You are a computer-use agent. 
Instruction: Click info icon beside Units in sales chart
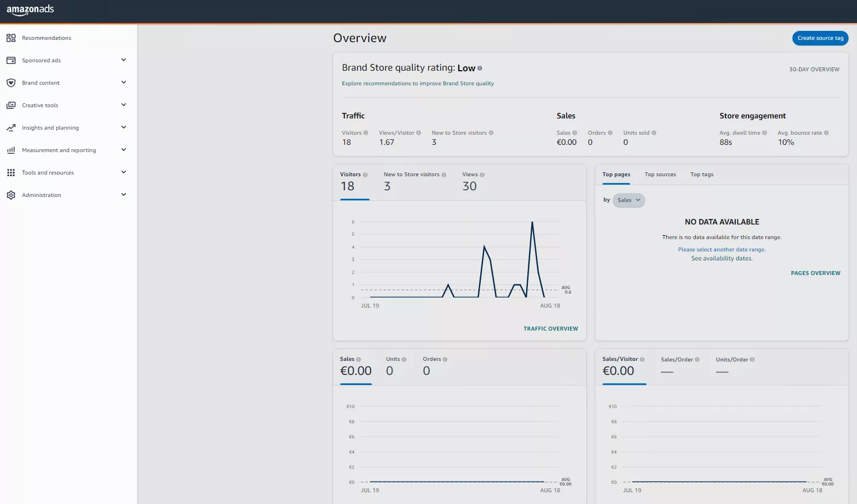404,359
